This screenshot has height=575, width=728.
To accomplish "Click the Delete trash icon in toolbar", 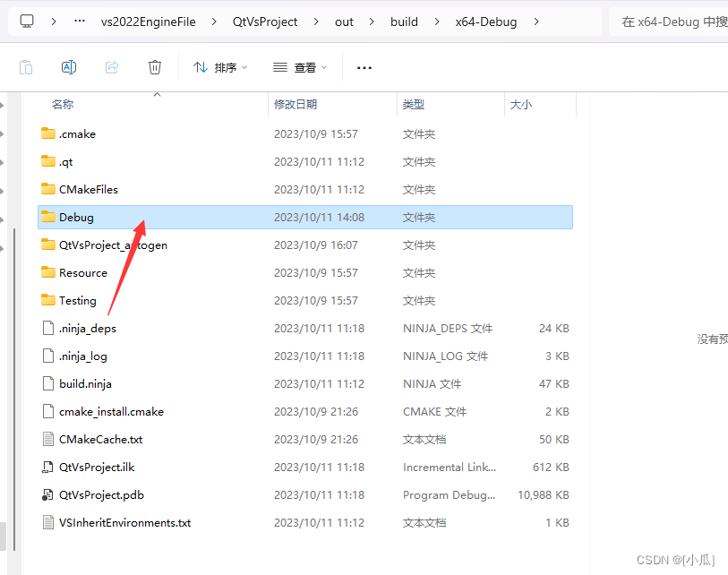I will pos(155,67).
